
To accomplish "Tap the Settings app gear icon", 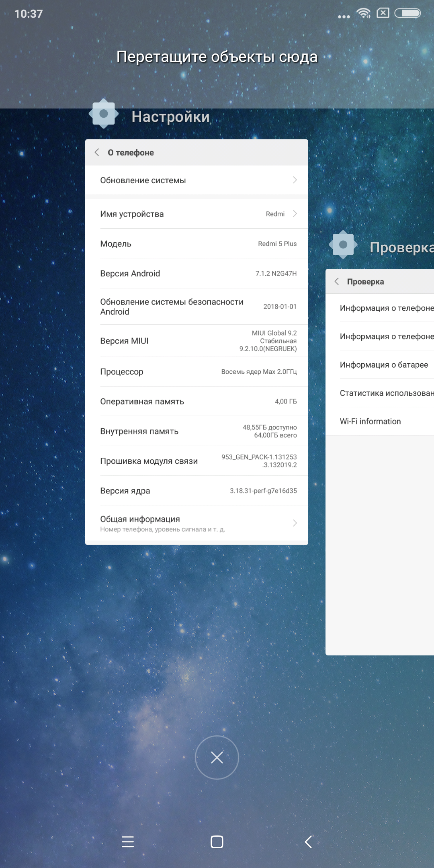I will coord(104,114).
